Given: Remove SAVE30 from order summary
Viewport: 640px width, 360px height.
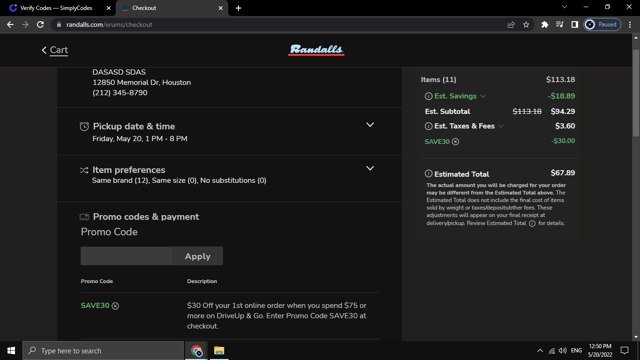Looking at the screenshot, I should 456,142.
